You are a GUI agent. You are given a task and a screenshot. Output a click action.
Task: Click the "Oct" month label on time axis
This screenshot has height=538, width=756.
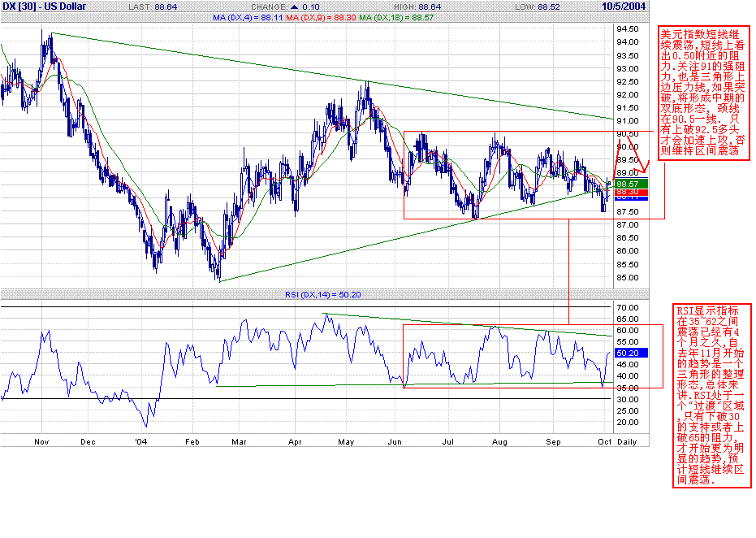[605, 441]
